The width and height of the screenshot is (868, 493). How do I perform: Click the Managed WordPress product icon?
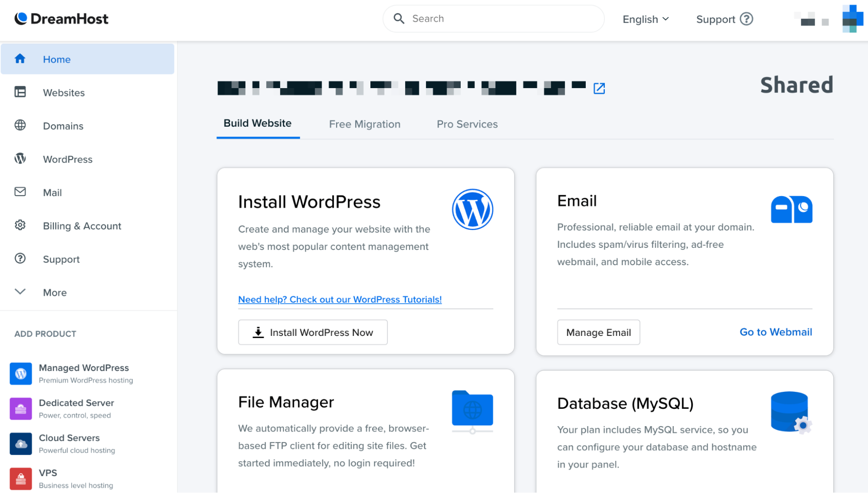[x=21, y=374]
